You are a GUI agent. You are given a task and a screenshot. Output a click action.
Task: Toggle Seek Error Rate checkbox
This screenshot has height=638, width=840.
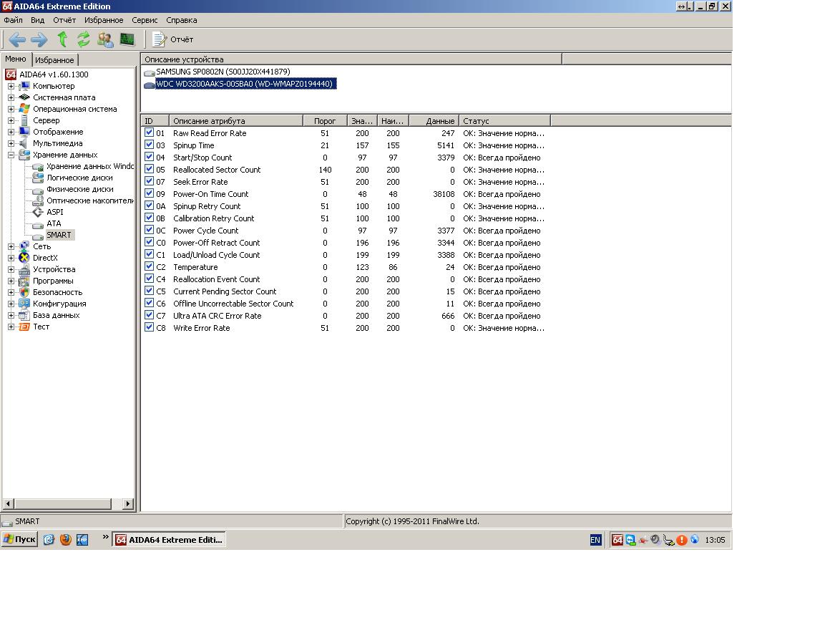pos(150,181)
